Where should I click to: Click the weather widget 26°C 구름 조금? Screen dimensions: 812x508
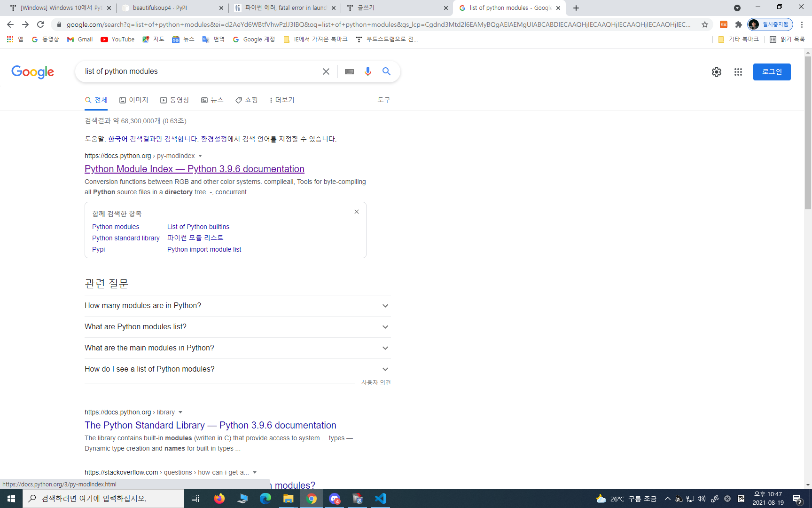click(626, 499)
